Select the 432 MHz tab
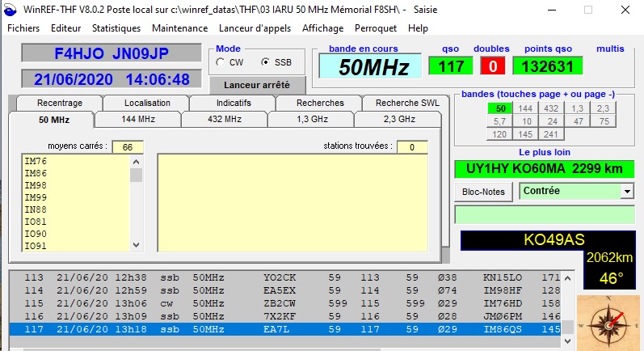This screenshot has width=644, height=351. pyautogui.click(x=225, y=119)
